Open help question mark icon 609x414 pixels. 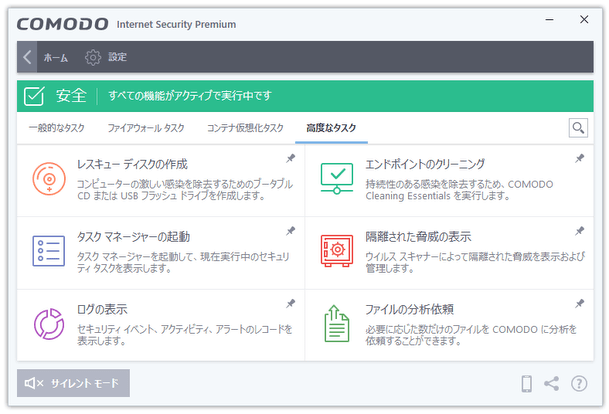point(579,384)
